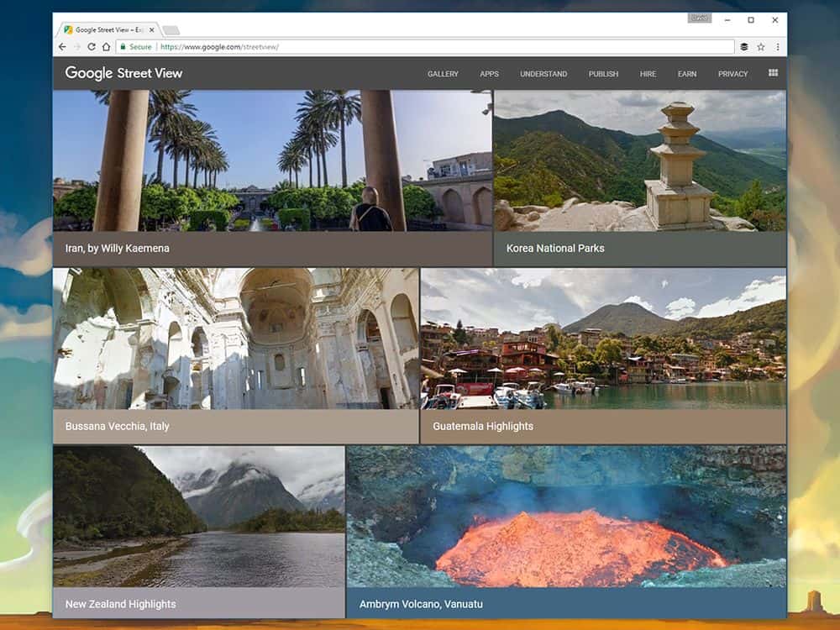Click the Google Street View logo
Viewport: 840px width, 630px height.
[x=123, y=73]
